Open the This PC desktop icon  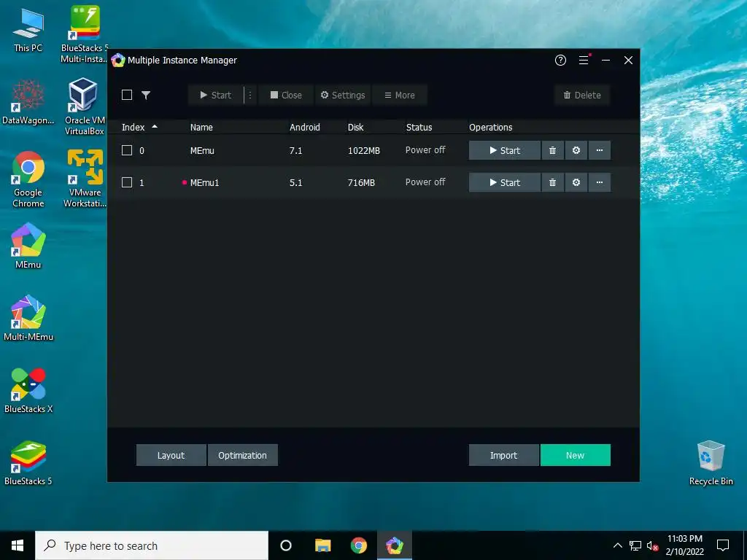pos(28,29)
